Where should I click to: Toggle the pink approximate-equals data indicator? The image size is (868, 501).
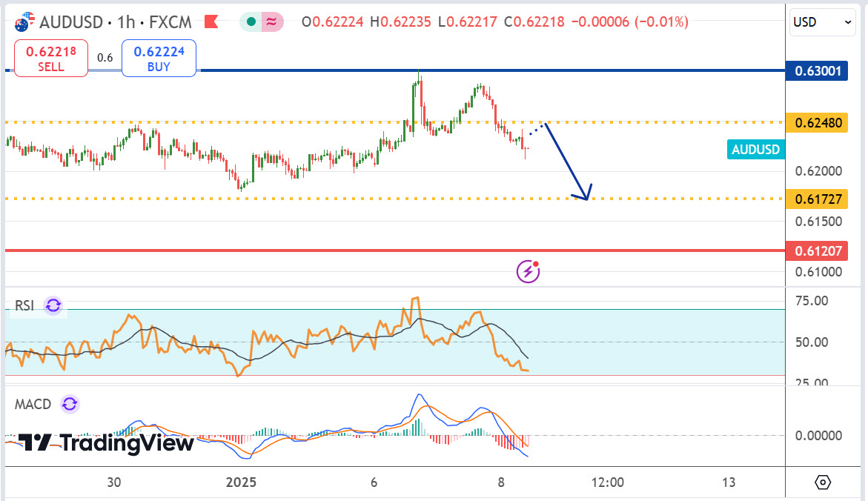coord(272,22)
